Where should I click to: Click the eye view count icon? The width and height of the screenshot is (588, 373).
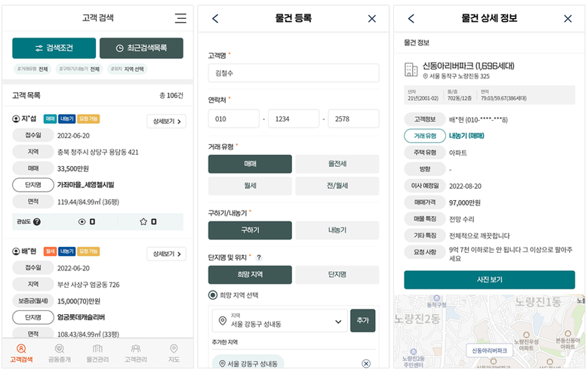pos(82,222)
